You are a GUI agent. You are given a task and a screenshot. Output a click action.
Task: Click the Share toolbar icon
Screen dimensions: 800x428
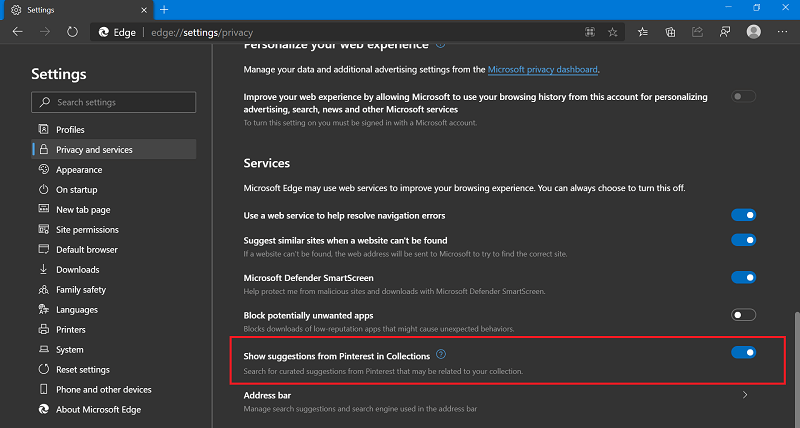[x=697, y=32]
